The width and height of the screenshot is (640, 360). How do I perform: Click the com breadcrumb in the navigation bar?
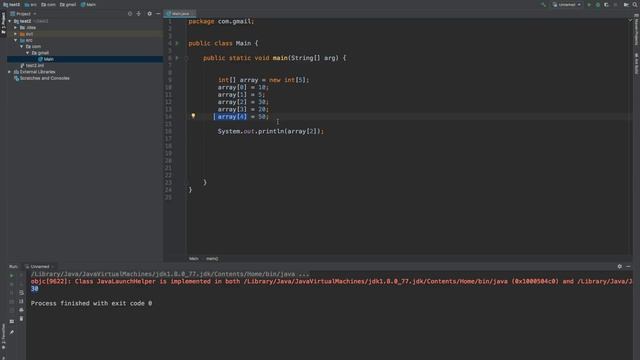pyautogui.click(x=49, y=4)
